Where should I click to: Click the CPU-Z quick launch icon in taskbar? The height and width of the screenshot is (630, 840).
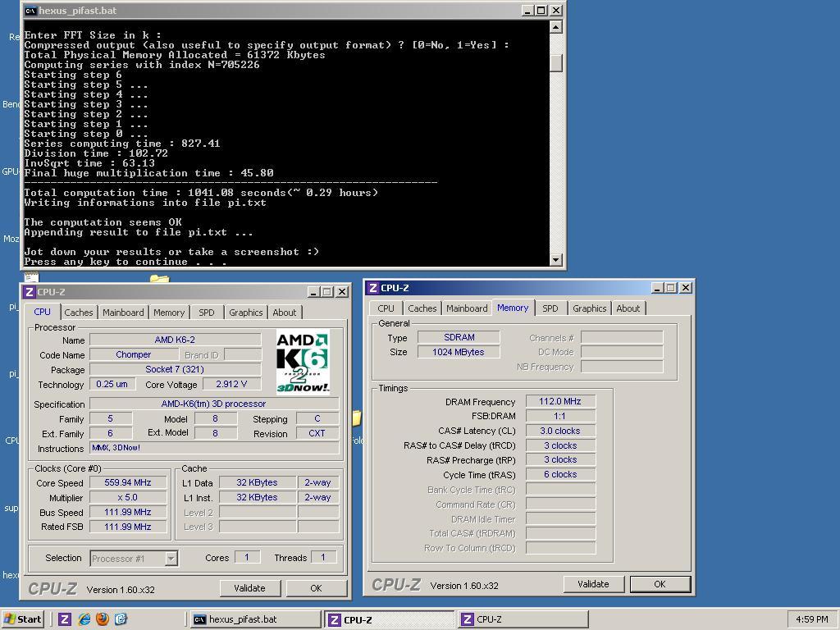(x=65, y=619)
